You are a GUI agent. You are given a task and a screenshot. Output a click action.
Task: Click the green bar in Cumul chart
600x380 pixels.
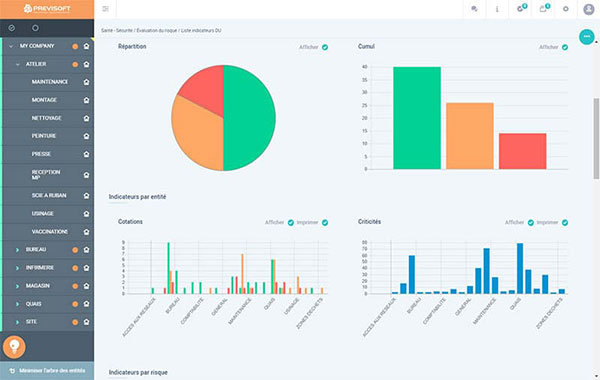[x=417, y=118]
